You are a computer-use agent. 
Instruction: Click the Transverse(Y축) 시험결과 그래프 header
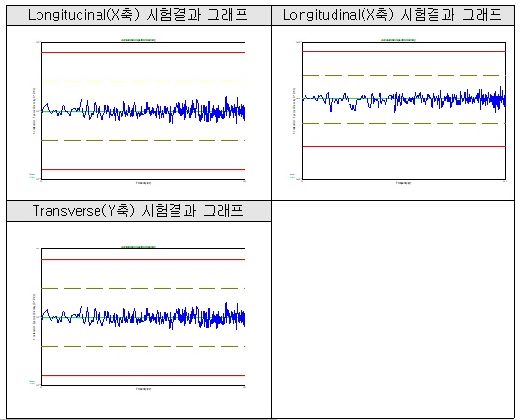point(139,211)
